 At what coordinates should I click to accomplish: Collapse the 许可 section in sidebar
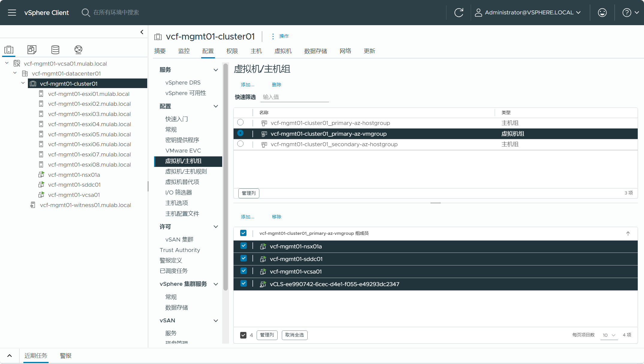216,226
